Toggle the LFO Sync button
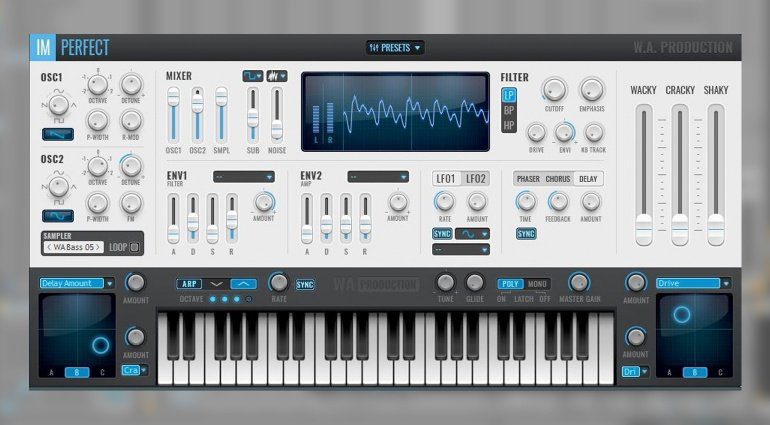 pos(442,234)
